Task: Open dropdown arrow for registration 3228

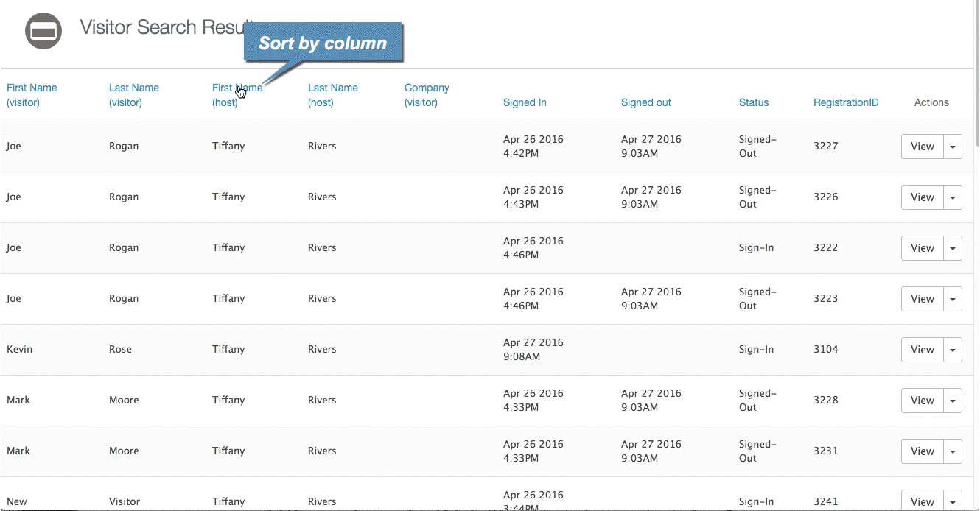Action: click(x=953, y=401)
